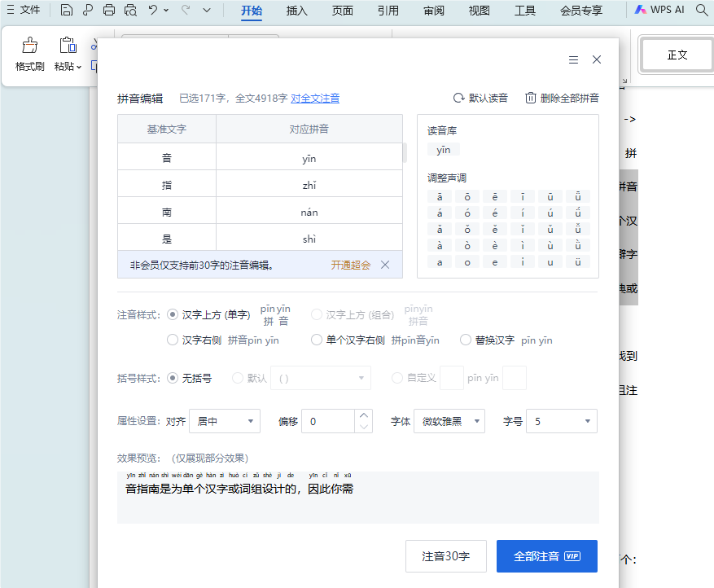Switch to the 视图 ribbon tab

click(x=479, y=10)
